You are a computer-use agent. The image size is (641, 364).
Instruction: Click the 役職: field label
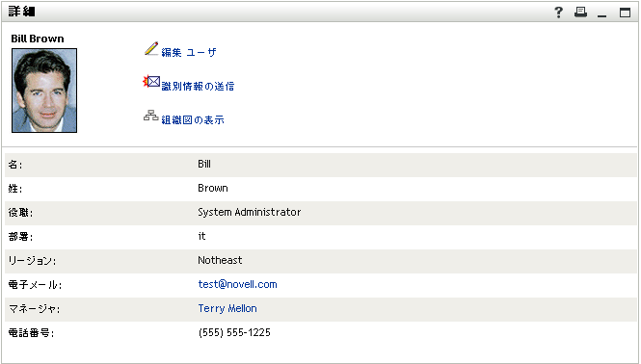(x=20, y=213)
